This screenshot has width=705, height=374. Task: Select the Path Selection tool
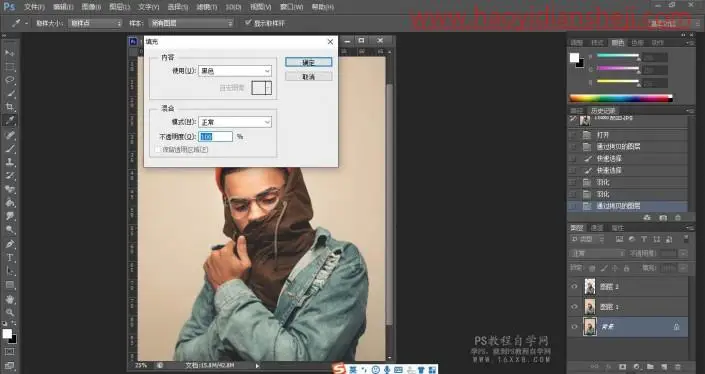[x=9, y=272]
